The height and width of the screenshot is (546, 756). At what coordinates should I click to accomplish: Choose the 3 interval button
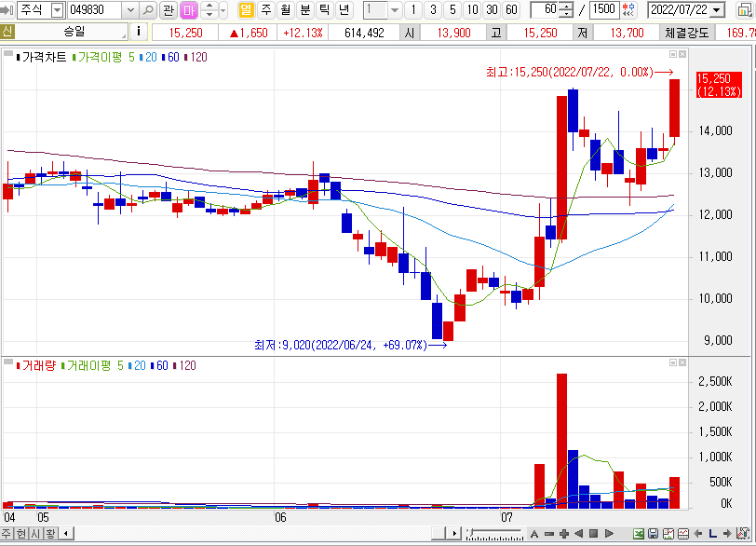433,9
